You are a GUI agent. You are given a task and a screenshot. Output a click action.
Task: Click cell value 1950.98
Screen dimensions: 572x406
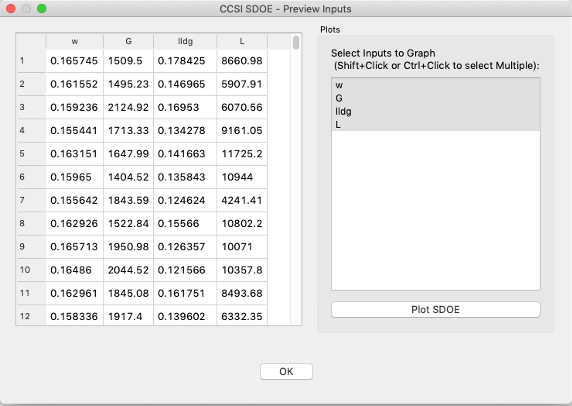pos(128,247)
